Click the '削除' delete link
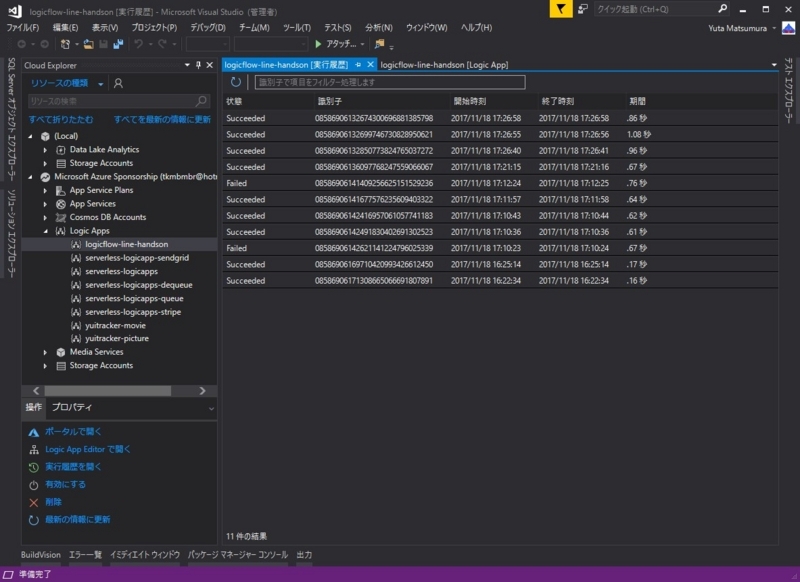Image resolution: width=800 pixels, height=582 pixels. pyautogui.click(x=53, y=502)
